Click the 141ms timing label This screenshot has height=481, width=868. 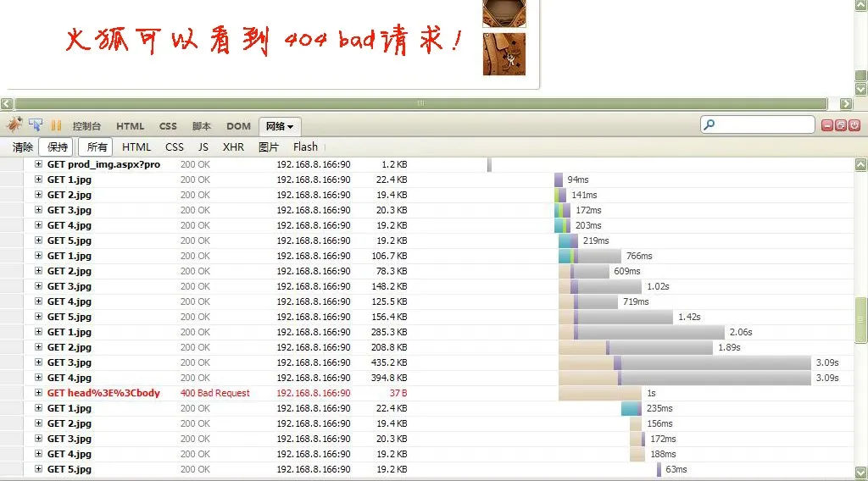point(584,195)
